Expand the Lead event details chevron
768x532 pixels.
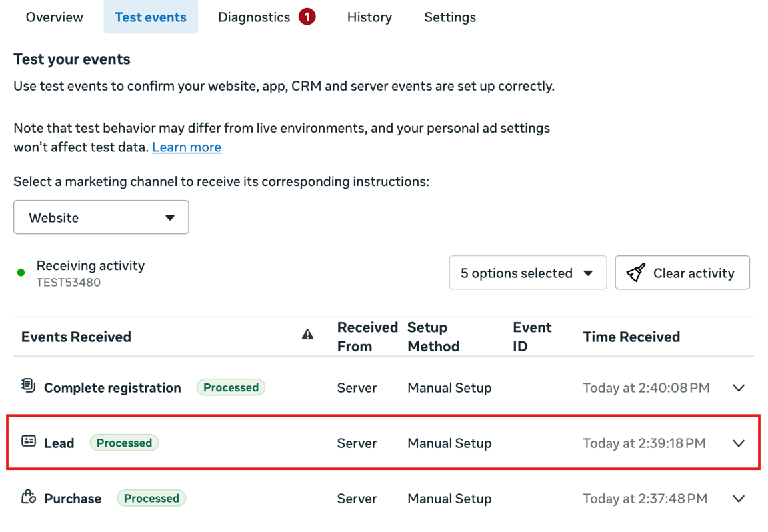pos(739,443)
